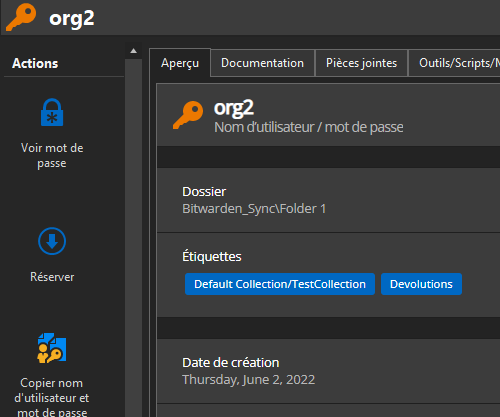Open the Documentation tab
The height and width of the screenshot is (417, 500).
click(x=262, y=63)
